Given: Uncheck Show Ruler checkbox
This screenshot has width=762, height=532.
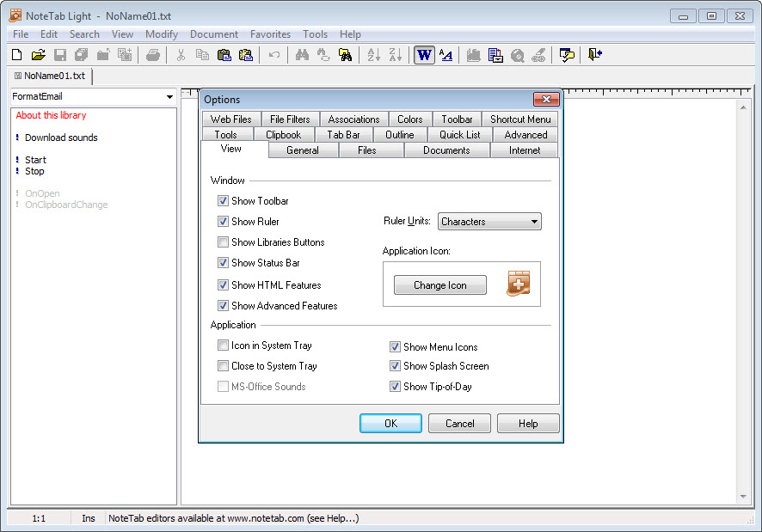Looking at the screenshot, I should tap(223, 222).
